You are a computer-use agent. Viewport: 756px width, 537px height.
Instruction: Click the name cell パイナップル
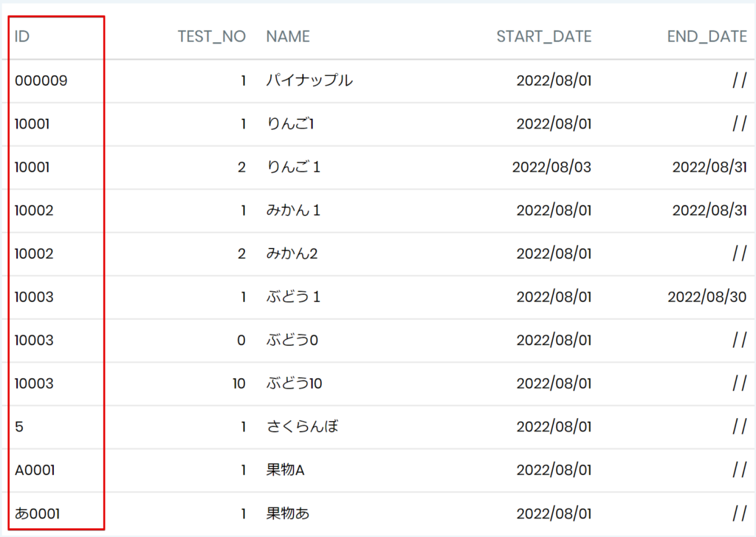(x=309, y=80)
